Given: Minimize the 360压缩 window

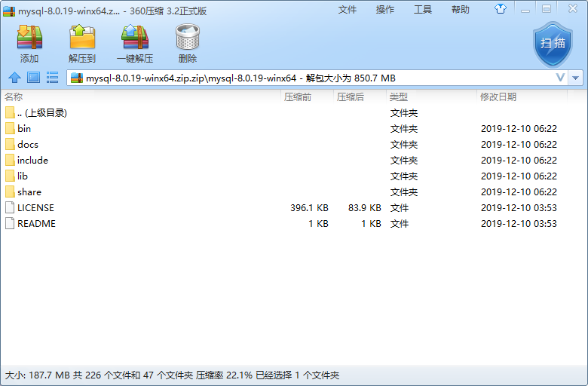Looking at the screenshot, I should (x=525, y=9).
